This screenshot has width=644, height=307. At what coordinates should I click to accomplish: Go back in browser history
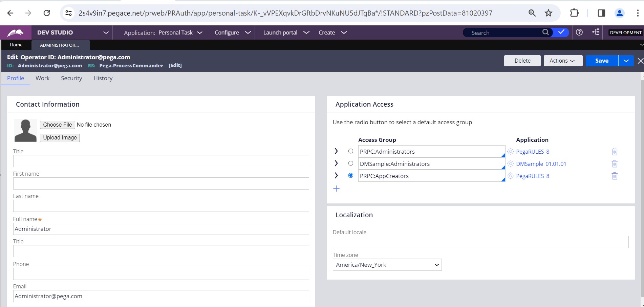10,13
